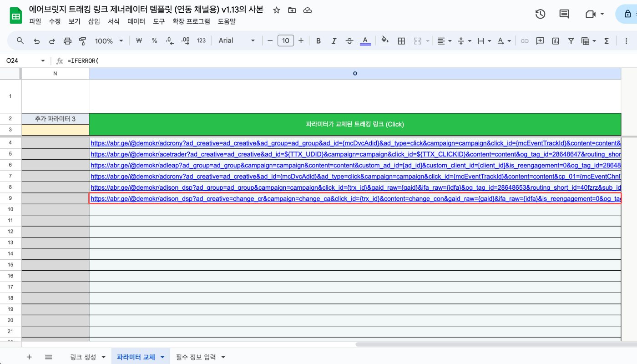Decrease font size with minus
Screen dimensions: 637x364
[270, 41]
